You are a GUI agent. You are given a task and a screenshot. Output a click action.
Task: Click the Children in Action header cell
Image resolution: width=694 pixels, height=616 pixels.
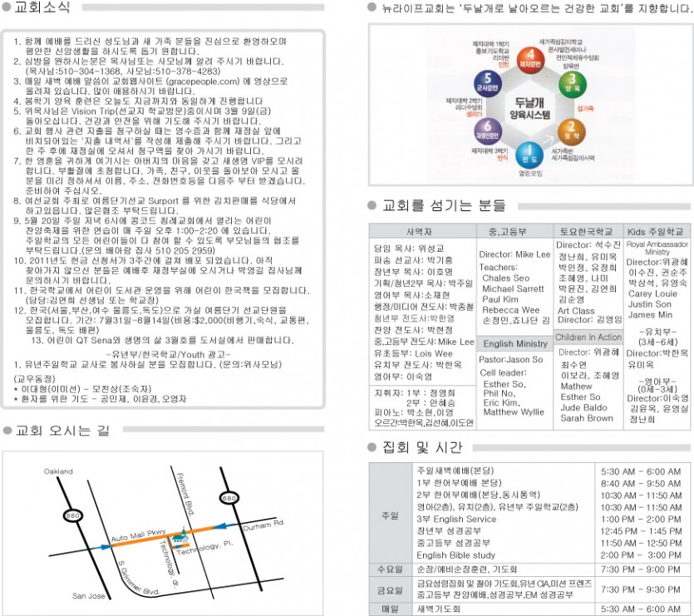[x=588, y=337]
